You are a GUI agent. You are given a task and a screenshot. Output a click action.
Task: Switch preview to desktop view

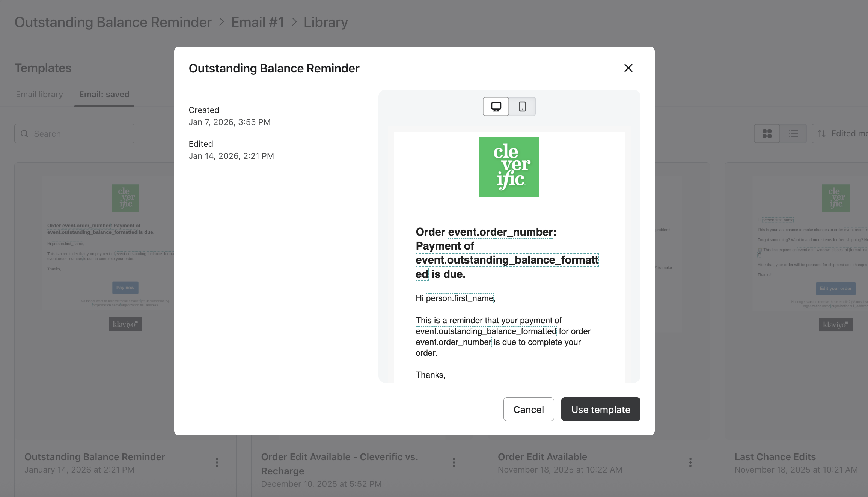pyautogui.click(x=496, y=107)
